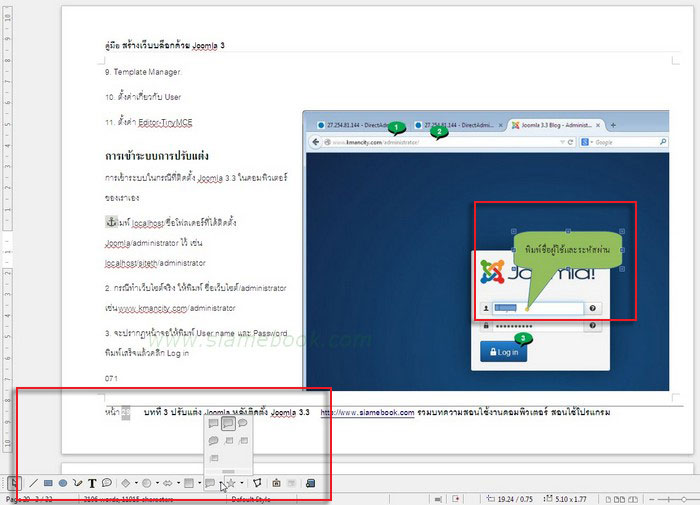Expand the Basic Shapes dropdown arrow
Viewport: 700px width, 505px height.
[x=136, y=483]
